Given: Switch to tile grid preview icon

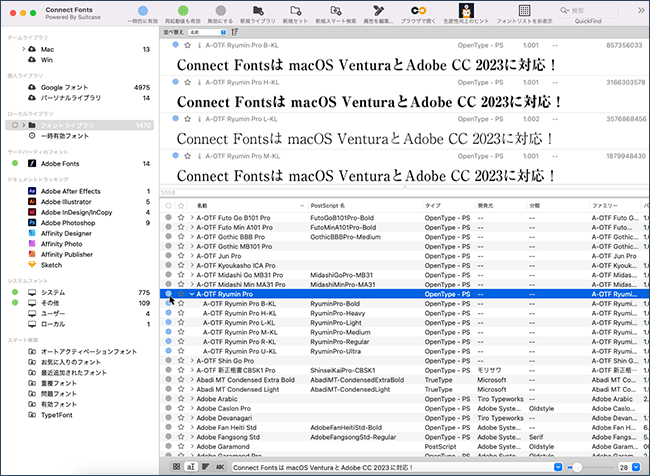Looking at the screenshot, I should coord(176,467).
